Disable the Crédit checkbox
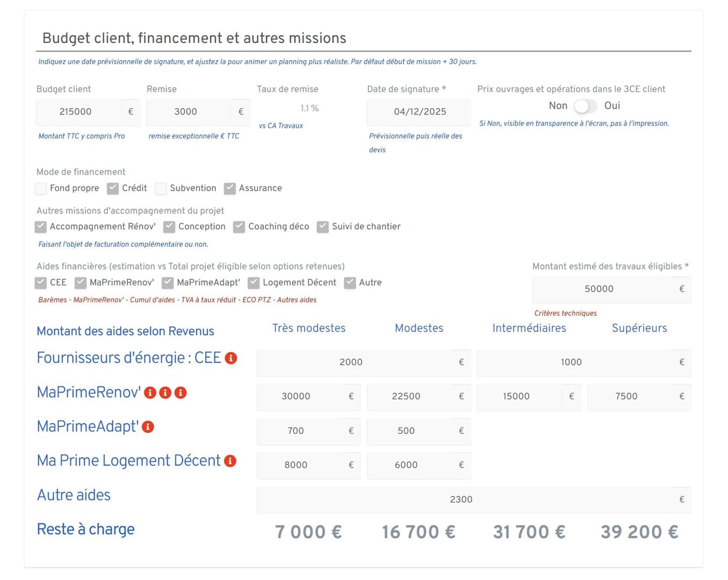 (x=113, y=188)
